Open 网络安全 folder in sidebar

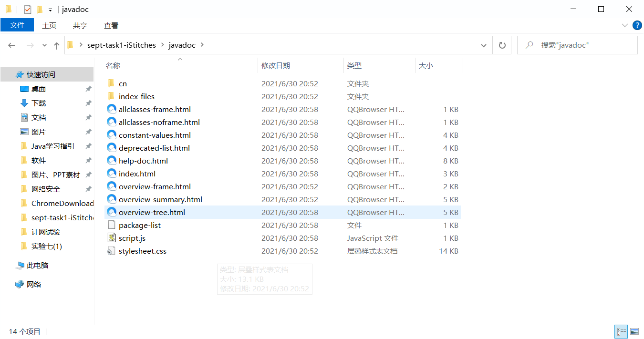[x=46, y=189]
